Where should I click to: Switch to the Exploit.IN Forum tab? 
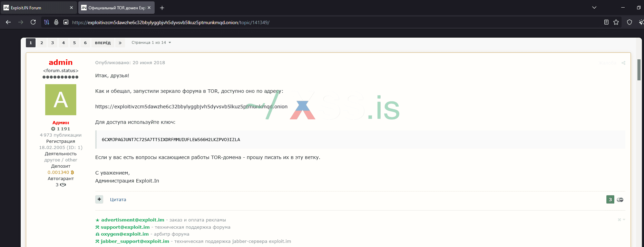click(39, 8)
